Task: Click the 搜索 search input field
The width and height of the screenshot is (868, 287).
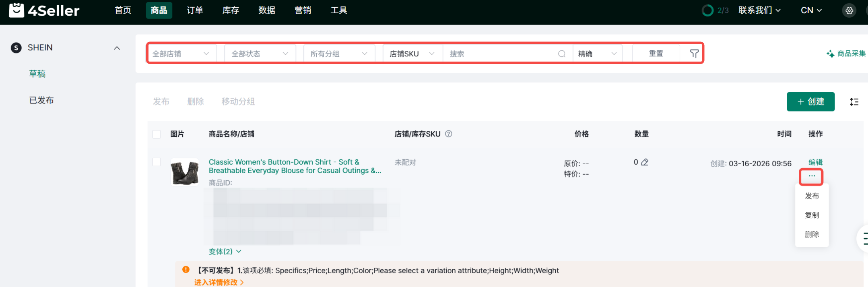Action: point(501,54)
